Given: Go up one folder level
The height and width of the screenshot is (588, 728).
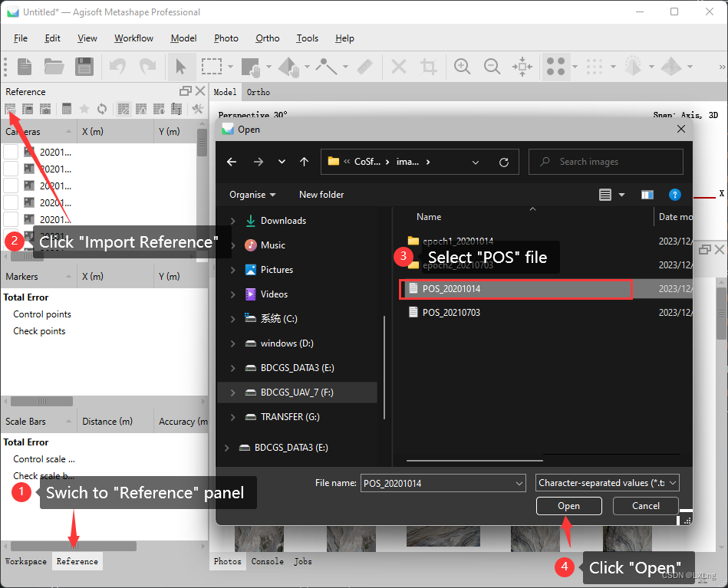Looking at the screenshot, I should pyautogui.click(x=304, y=162).
